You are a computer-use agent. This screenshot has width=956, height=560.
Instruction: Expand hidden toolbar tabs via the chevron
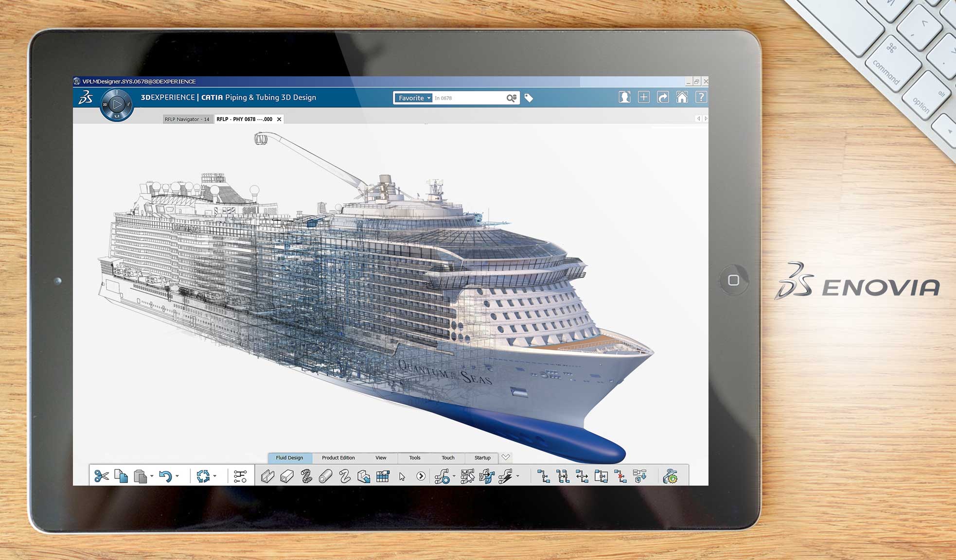pyautogui.click(x=505, y=457)
